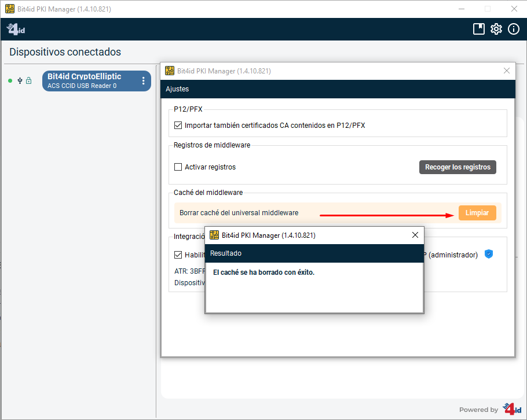Toggle importing CA certificates from P12/PFX
This screenshot has width=527, height=420.
[178, 126]
